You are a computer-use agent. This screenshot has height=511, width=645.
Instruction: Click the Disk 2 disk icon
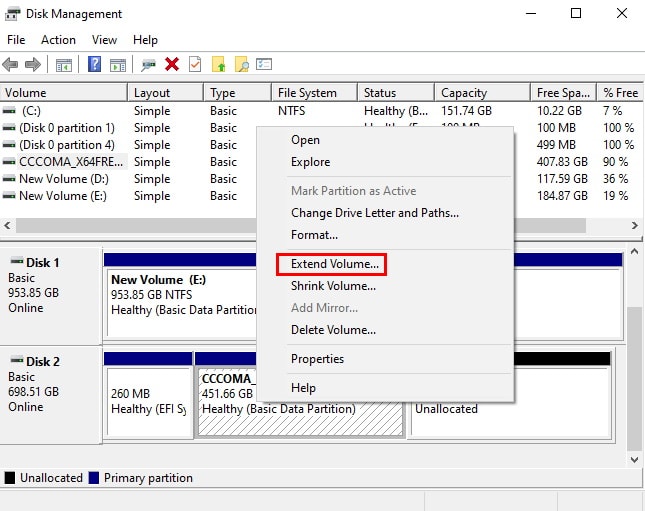[17, 360]
